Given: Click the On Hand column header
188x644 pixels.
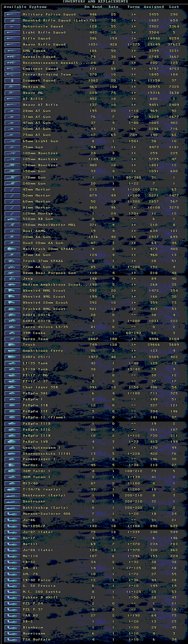Looking at the screenshot, I should pyautogui.click(x=93, y=7).
